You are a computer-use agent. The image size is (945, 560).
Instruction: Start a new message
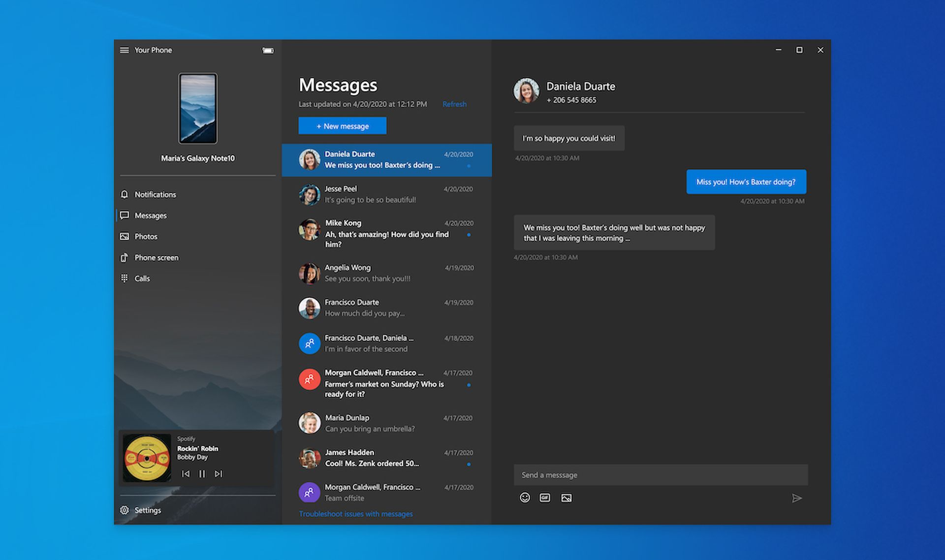coord(342,125)
